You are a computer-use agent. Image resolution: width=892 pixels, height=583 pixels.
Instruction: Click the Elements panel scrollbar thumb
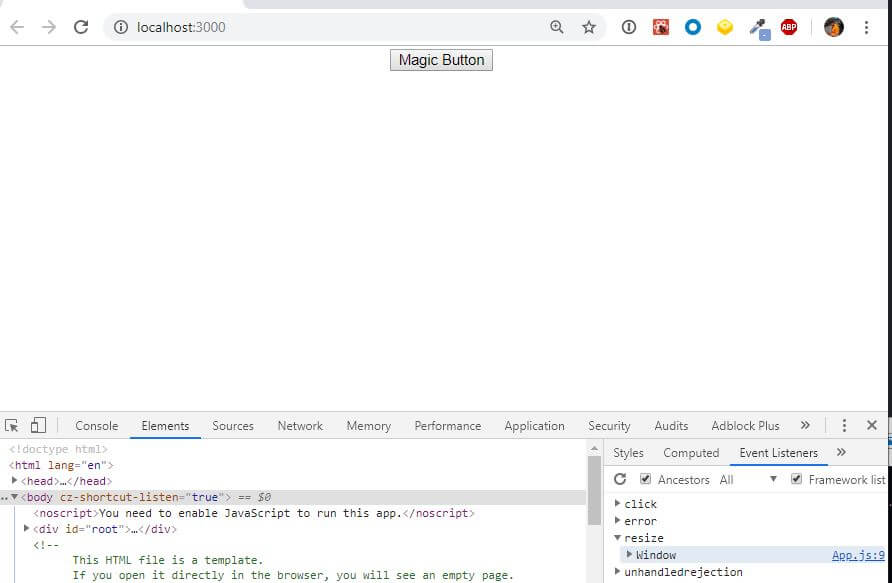(x=594, y=490)
